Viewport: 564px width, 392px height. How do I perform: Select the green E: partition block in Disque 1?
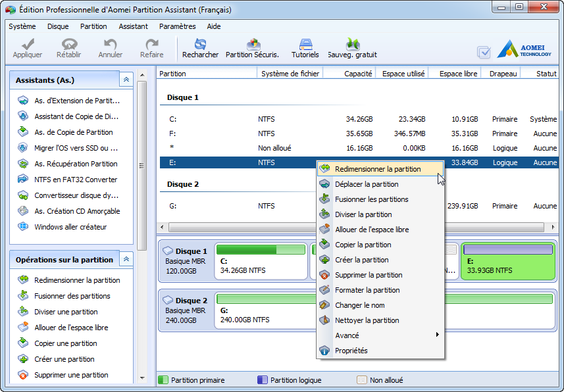tap(507, 262)
